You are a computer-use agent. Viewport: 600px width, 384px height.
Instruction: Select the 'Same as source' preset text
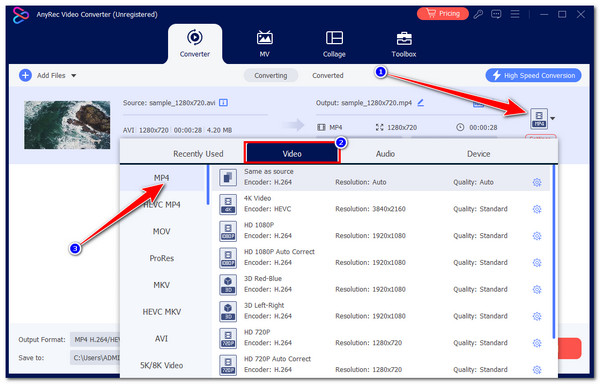point(269,171)
